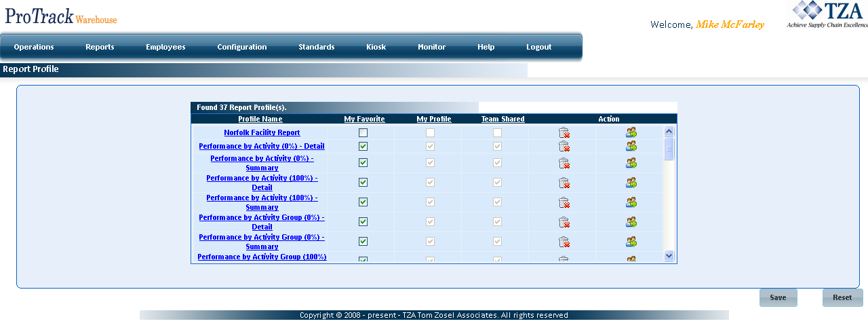The height and width of the screenshot is (332, 868).
Task: Expand the Operations menu
Action: click(x=34, y=48)
